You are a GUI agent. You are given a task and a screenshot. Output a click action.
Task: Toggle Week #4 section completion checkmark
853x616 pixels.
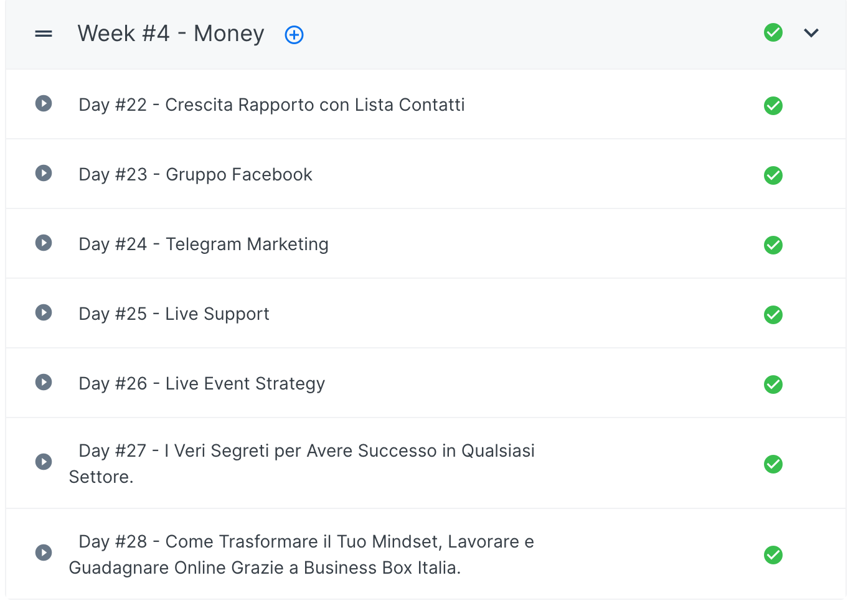[x=773, y=32]
